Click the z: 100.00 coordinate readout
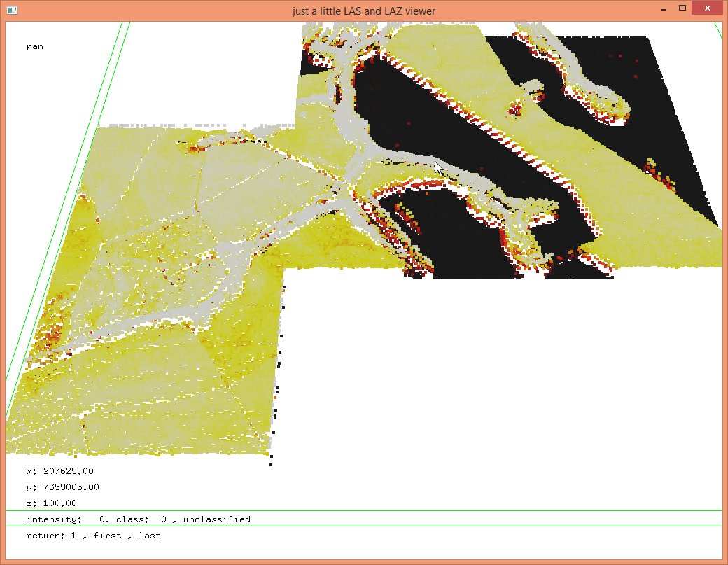This screenshot has height=565, width=728. pos(51,503)
